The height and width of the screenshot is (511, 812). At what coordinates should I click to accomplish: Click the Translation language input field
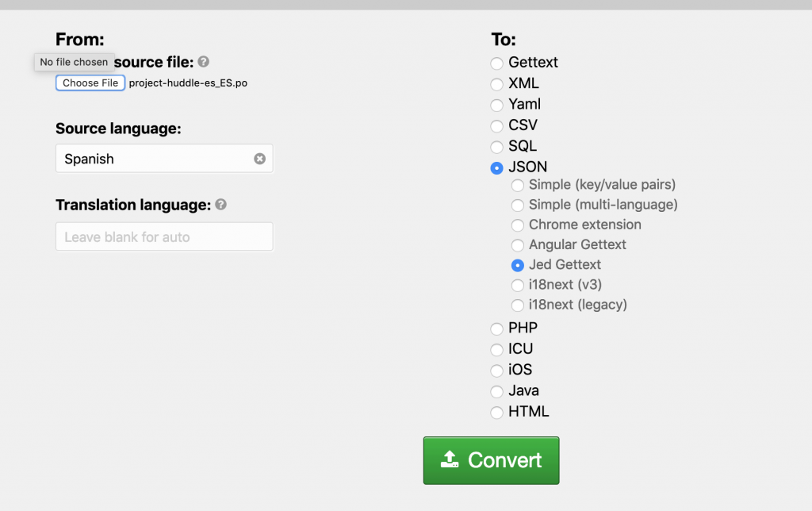pos(163,236)
